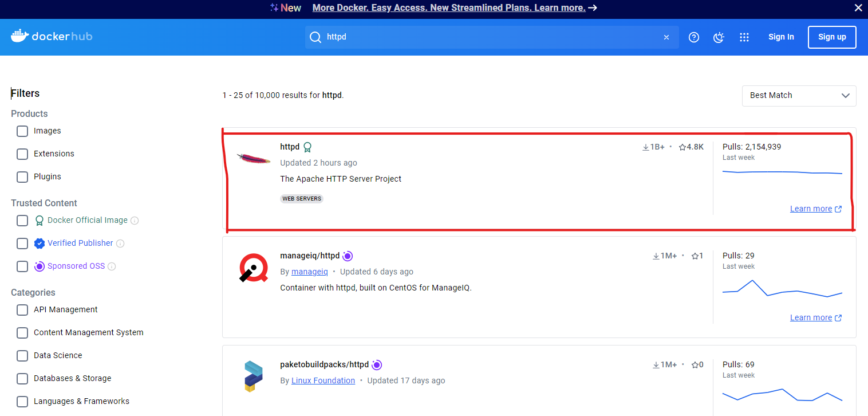Image resolution: width=868 pixels, height=416 pixels.
Task: Open the manageiq/httpd repository title
Action: click(x=310, y=256)
